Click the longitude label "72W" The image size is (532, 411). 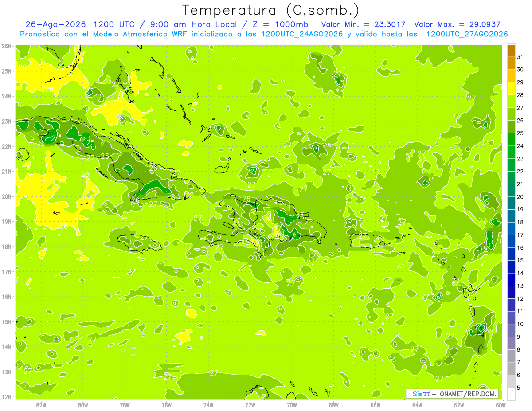pyautogui.click(x=250, y=405)
